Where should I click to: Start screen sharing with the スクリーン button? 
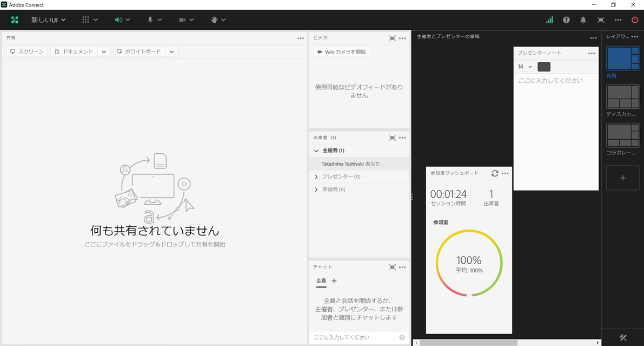coord(25,51)
